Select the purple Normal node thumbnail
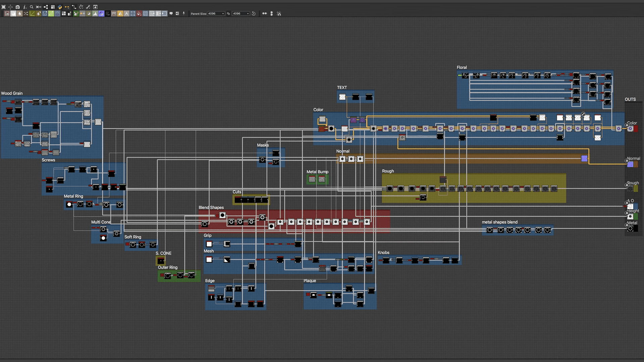644x362 pixels. point(584,159)
